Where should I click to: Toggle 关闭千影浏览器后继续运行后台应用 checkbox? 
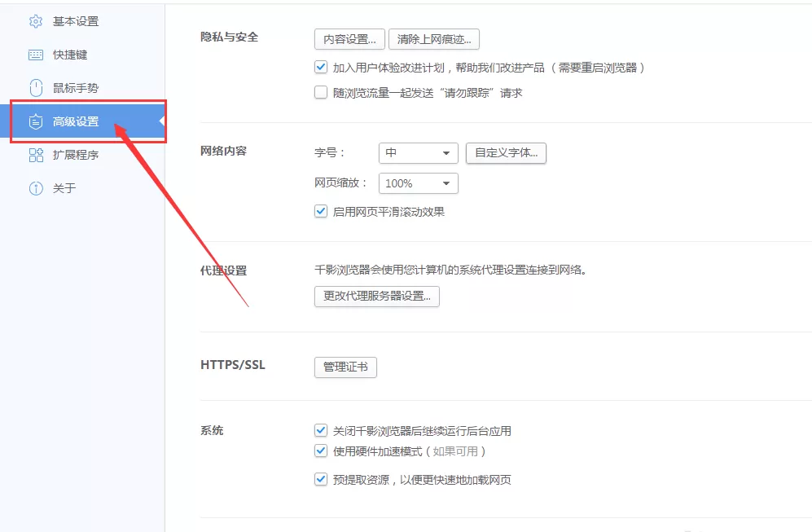[x=321, y=430]
